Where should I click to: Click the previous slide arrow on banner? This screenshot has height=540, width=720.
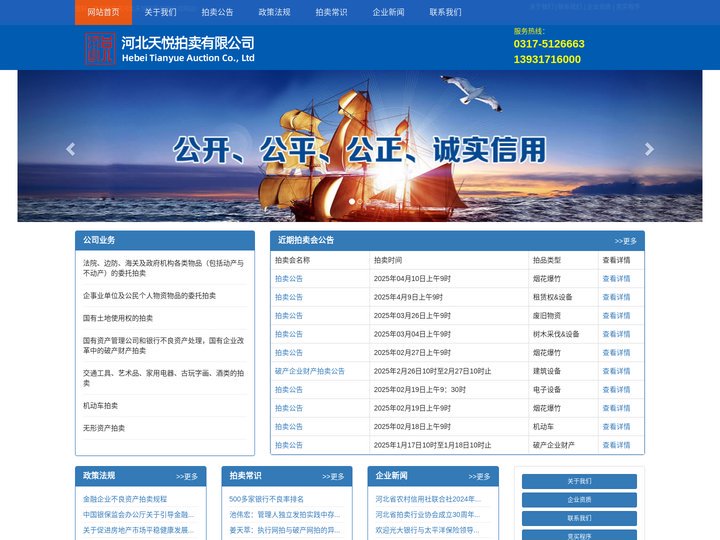(70, 149)
